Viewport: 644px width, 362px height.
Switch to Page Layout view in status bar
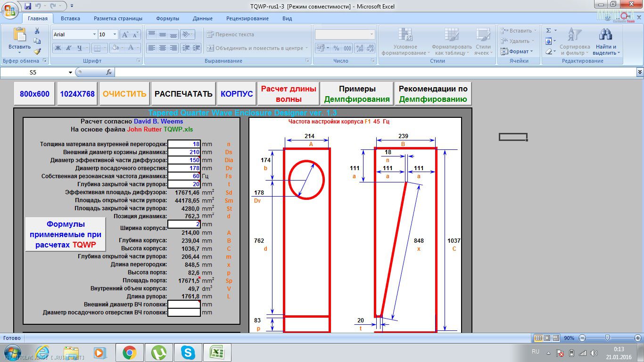[x=547, y=338]
